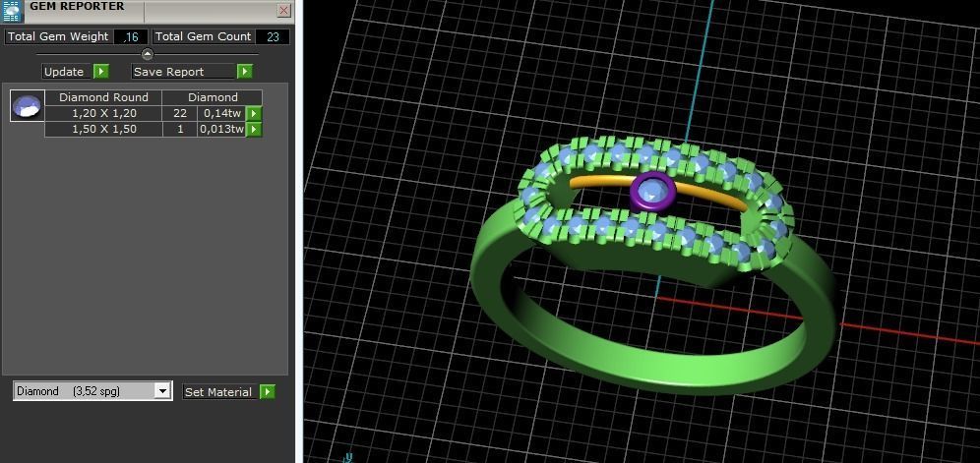This screenshot has width=980, height=463.
Task: Click the 'Diamond Round' header cell
Action: tap(103, 97)
